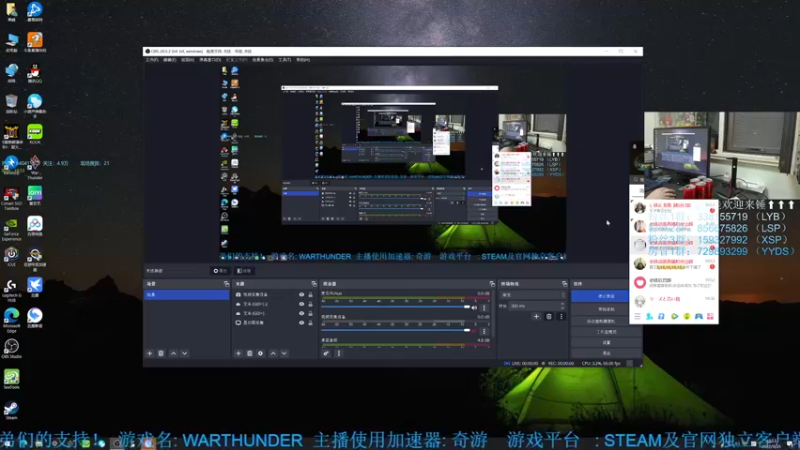The image size is (800, 450).
Task: Select the highlighted scene in Scenes list
Action: (187, 295)
